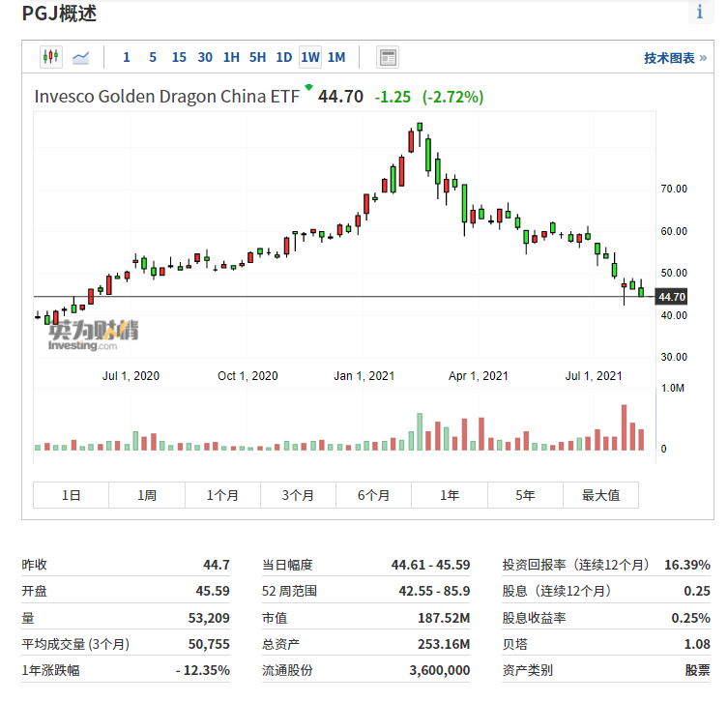Image resolution: width=728 pixels, height=702 pixels.
Task: Click the 资产类别 value 股票
Action: click(x=698, y=670)
